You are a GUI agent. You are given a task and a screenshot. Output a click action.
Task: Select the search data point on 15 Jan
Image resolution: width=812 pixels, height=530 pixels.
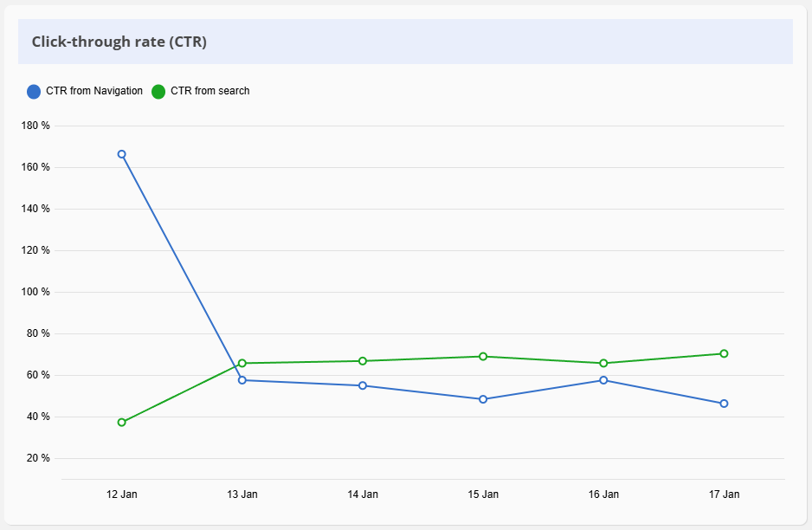pyautogui.click(x=483, y=356)
